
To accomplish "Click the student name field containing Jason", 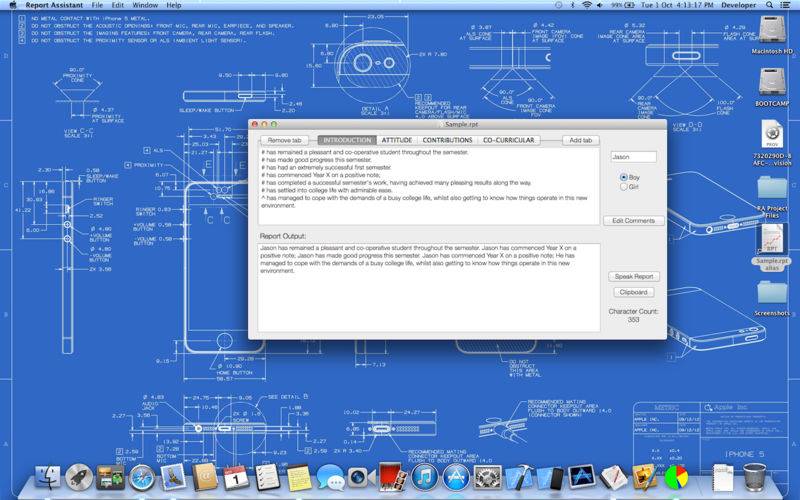I will [x=634, y=157].
